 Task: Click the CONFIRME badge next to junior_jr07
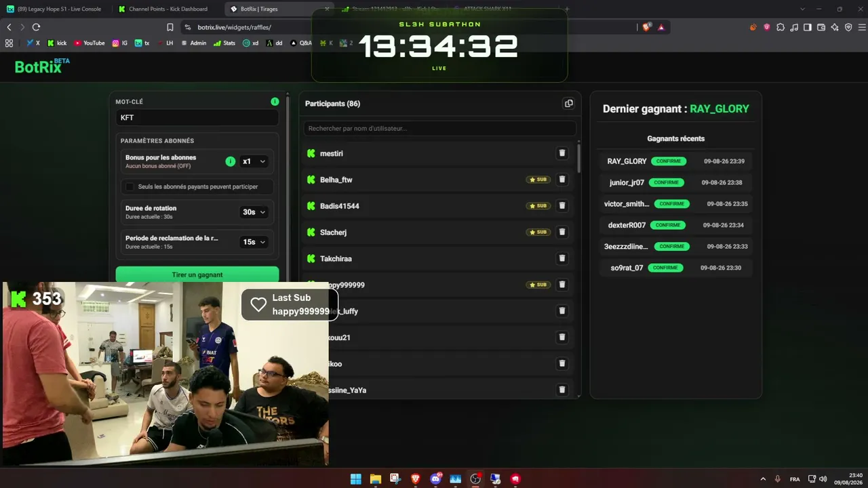click(667, 182)
